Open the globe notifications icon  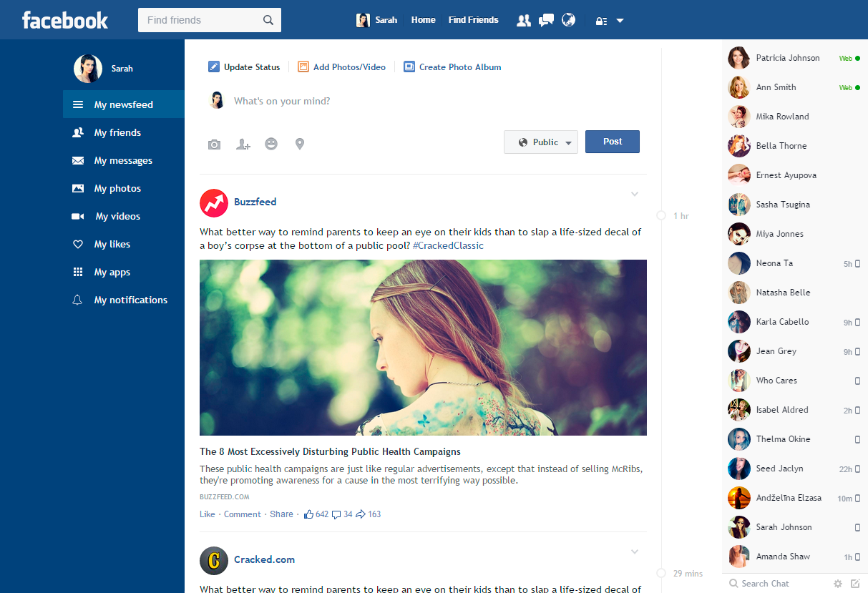click(x=568, y=20)
